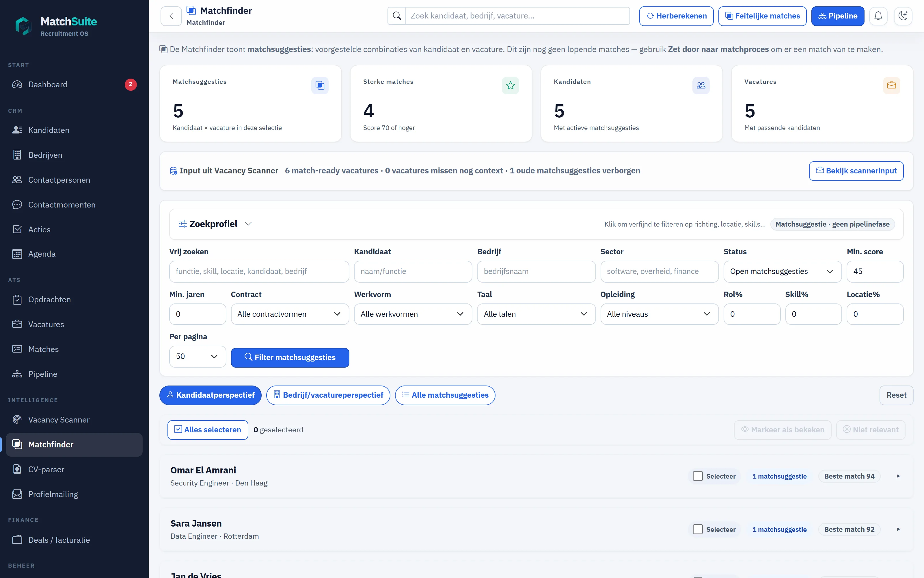The width and height of the screenshot is (924, 578).
Task: Switch to Alle matchsuggesties tab
Action: pyautogui.click(x=445, y=395)
